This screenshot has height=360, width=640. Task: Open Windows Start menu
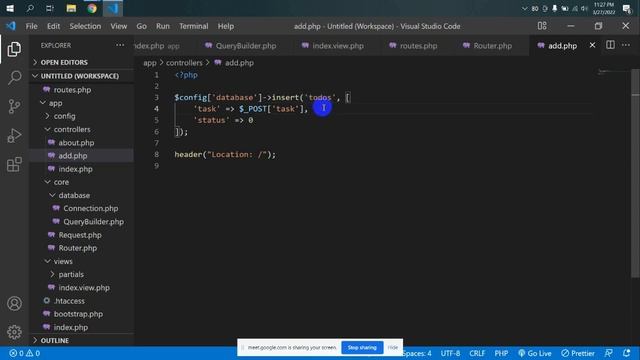[x=10, y=8]
